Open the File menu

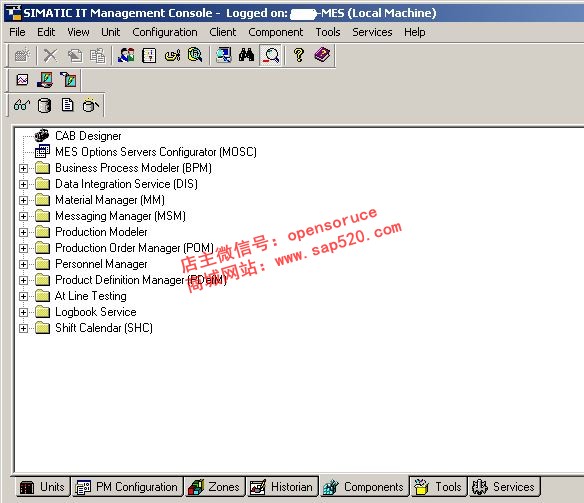pyautogui.click(x=17, y=32)
